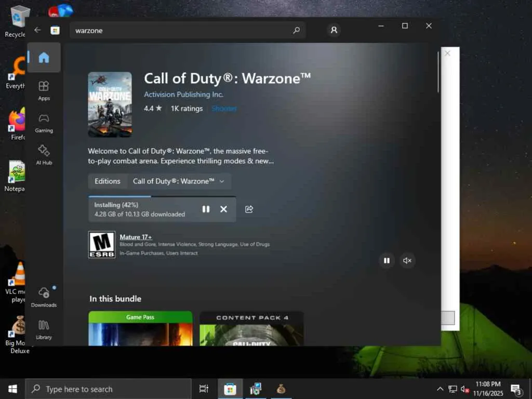
Task: Toggle the trailer mute sound button
Action: pos(407,261)
